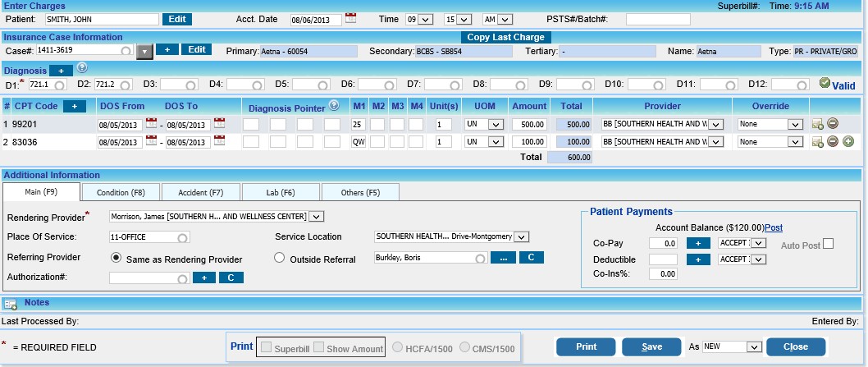The image size is (868, 367).
Task: Open DOS From calendar for CPT 99201
Action: (x=151, y=123)
